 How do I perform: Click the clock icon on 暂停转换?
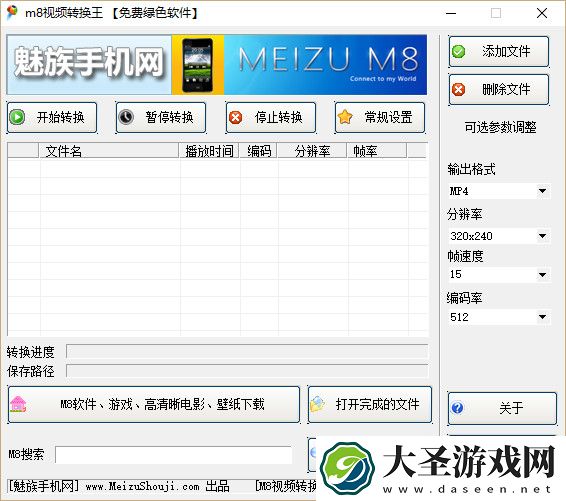(x=126, y=117)
